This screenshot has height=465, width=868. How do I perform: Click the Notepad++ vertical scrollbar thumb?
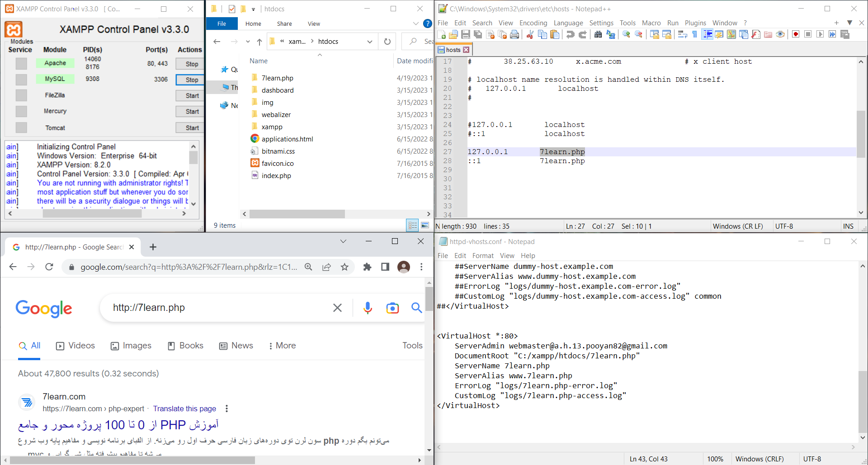[x=861, y=135]
